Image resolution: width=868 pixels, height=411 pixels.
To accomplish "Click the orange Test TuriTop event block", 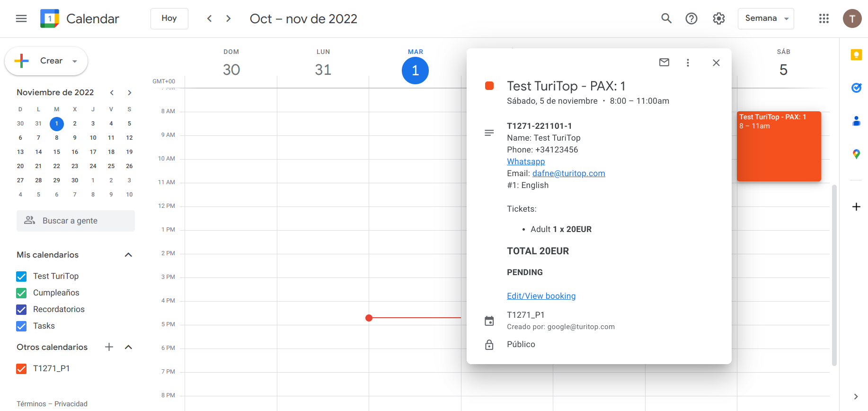I will coord(779,152).
